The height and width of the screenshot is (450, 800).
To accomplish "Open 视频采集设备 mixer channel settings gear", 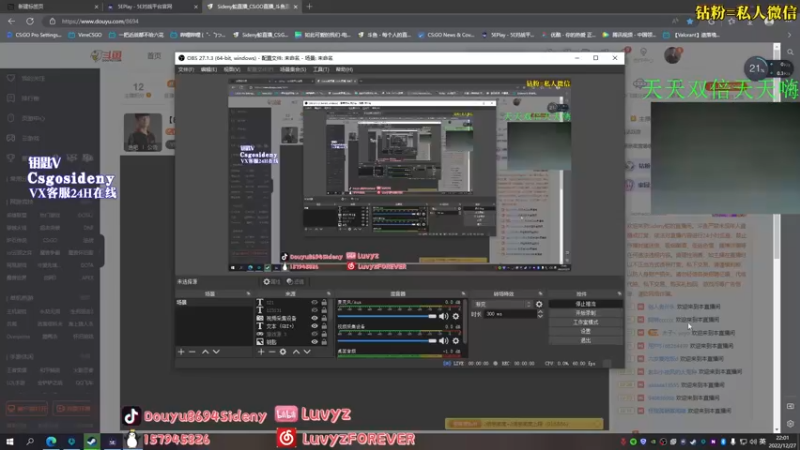I will coord(456,341).
